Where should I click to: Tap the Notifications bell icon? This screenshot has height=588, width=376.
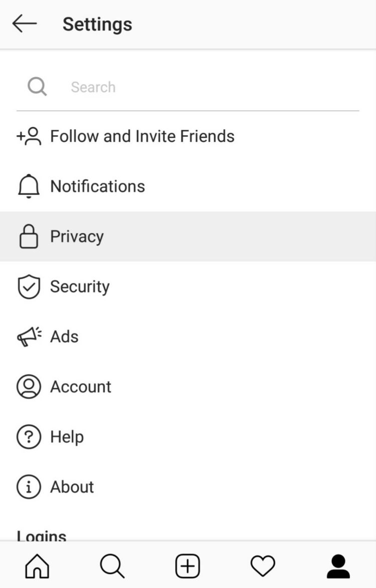pos(29,186)
